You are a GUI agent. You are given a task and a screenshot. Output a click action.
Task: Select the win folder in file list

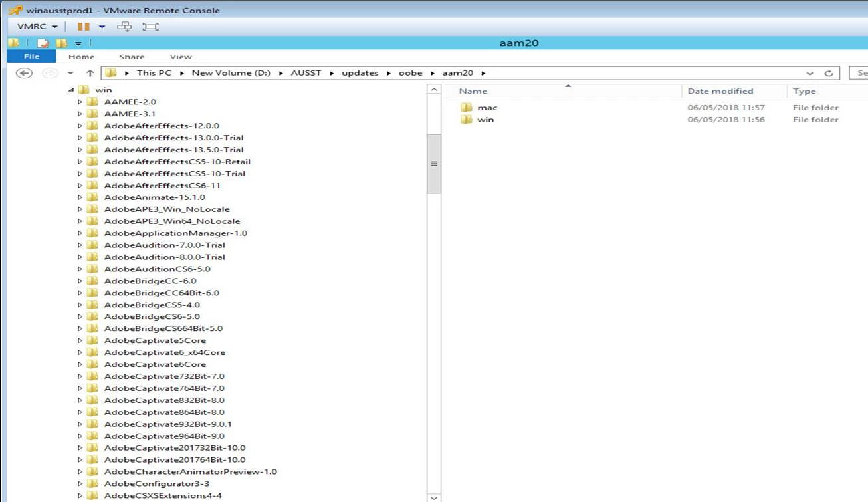(486, 120)
